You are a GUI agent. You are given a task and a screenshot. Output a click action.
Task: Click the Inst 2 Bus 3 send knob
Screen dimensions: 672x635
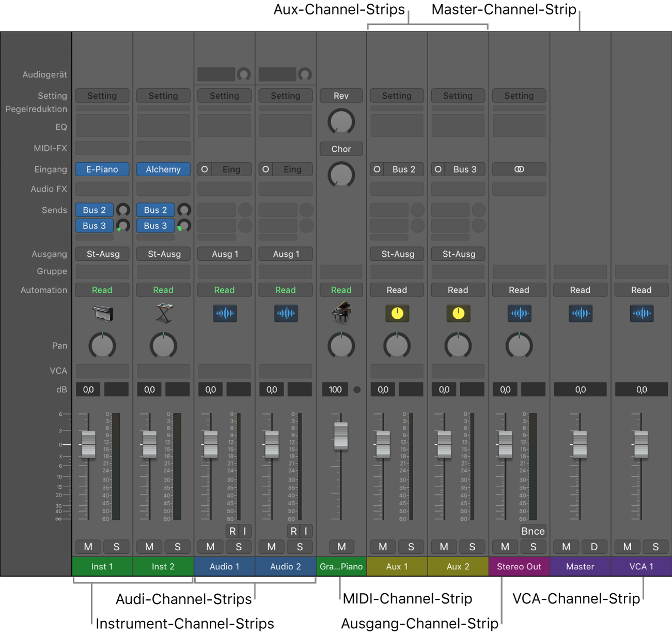[x=184, y=225]
